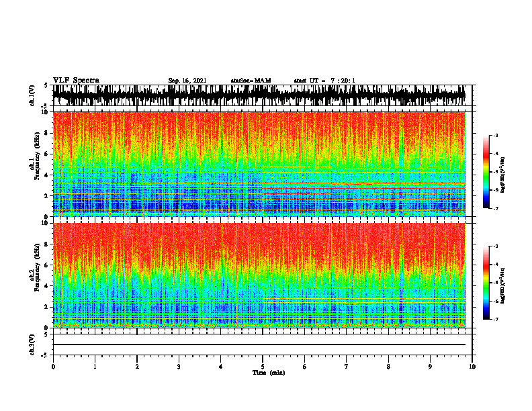
Task: Click time-axis tick label "9"
Action: [x=430, y=367]
